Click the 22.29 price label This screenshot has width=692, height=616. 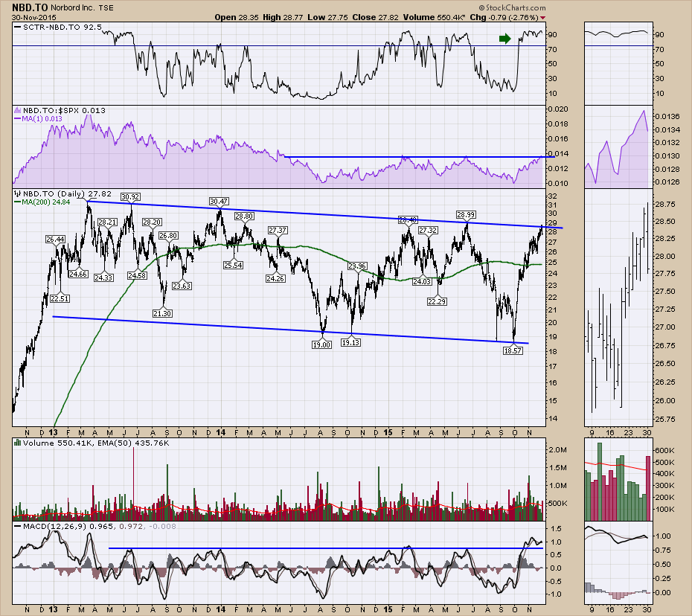[437, 301]
